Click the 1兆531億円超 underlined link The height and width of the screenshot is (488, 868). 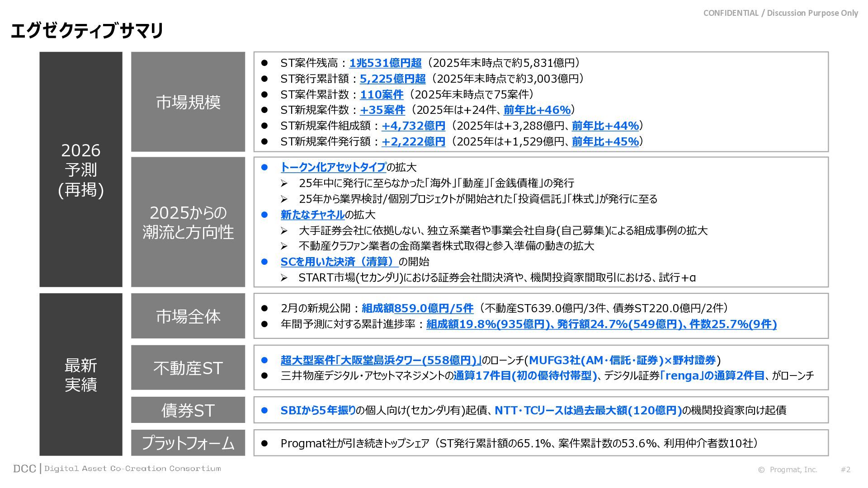tap(385, 63)
